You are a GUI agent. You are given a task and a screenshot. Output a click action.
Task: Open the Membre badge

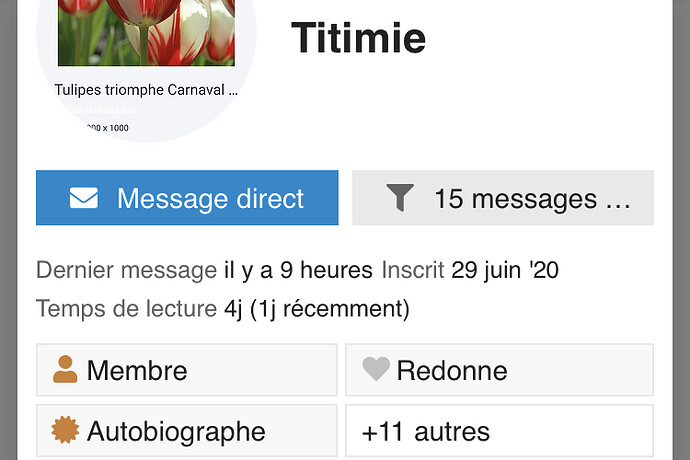pyautogui.click(x=187, y=370)
